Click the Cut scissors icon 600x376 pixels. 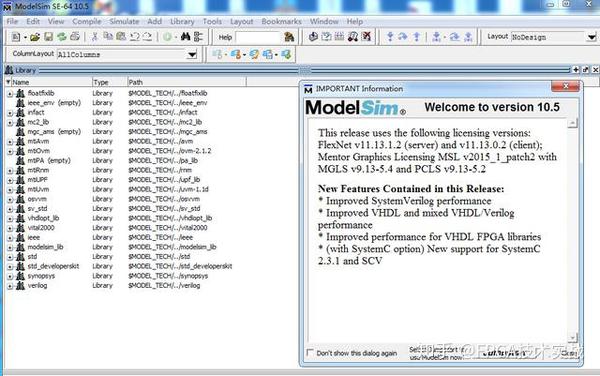(95, 37)
